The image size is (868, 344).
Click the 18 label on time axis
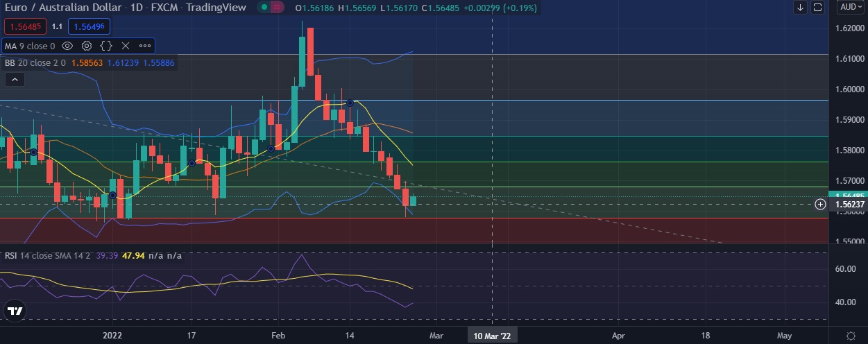click(706, 335)
